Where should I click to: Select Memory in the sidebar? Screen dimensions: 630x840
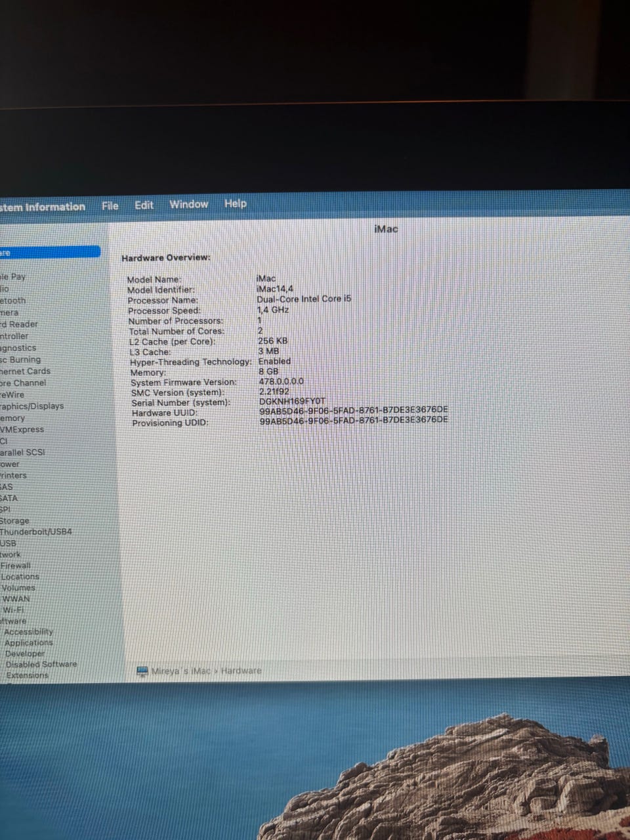coord(12,418)
